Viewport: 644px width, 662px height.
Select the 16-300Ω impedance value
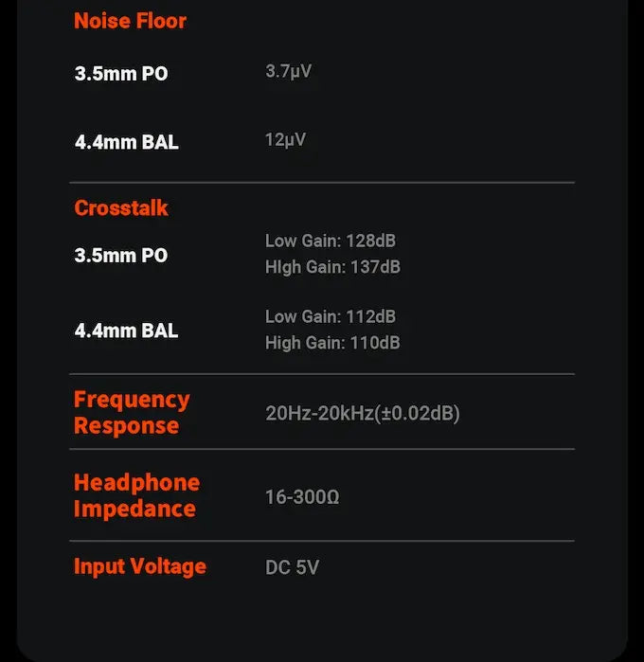click(302, 497)
